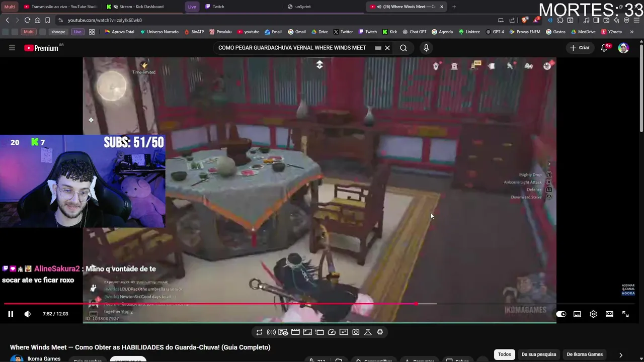Open the Criar create menu
644x362 pixels.
[580, 48]
